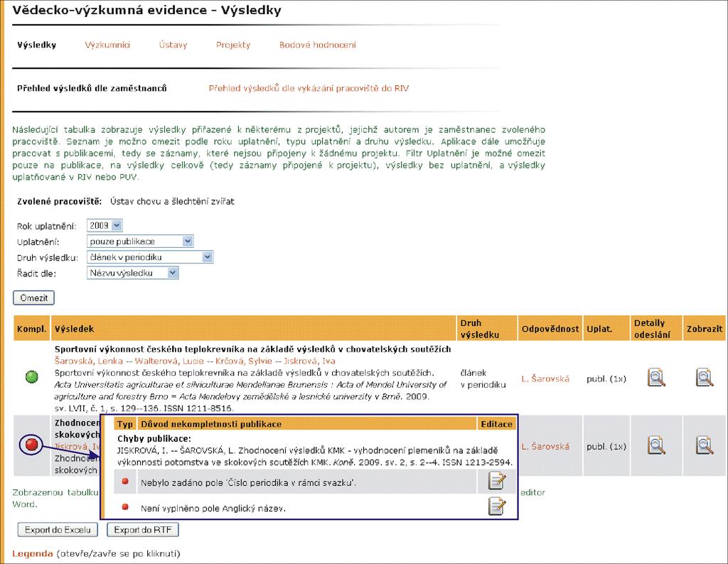The height and width of the screenshot is (564, 728).
Task: Open send details for the Zhodnocení row
Action: point(656,445)
